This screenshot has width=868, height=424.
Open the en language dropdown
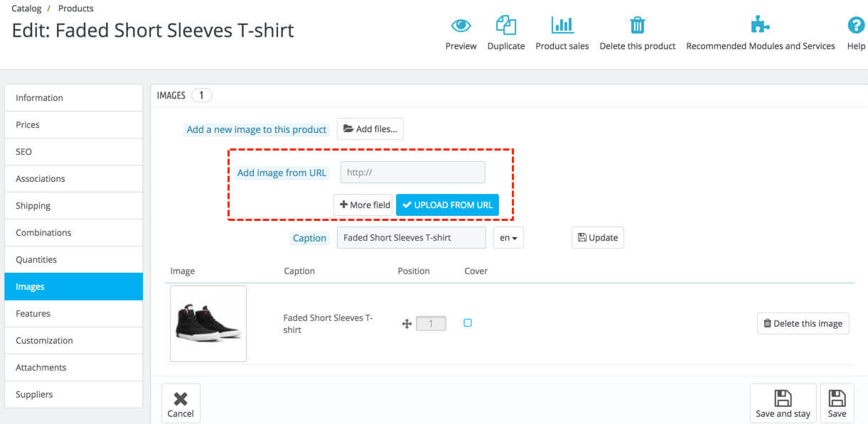[508, 237]
